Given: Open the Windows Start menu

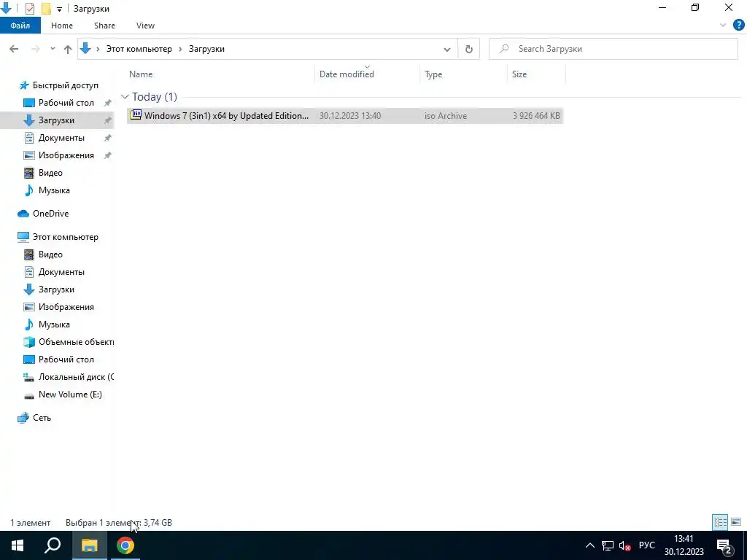Looking at the screenshot, I should point(18,545).
